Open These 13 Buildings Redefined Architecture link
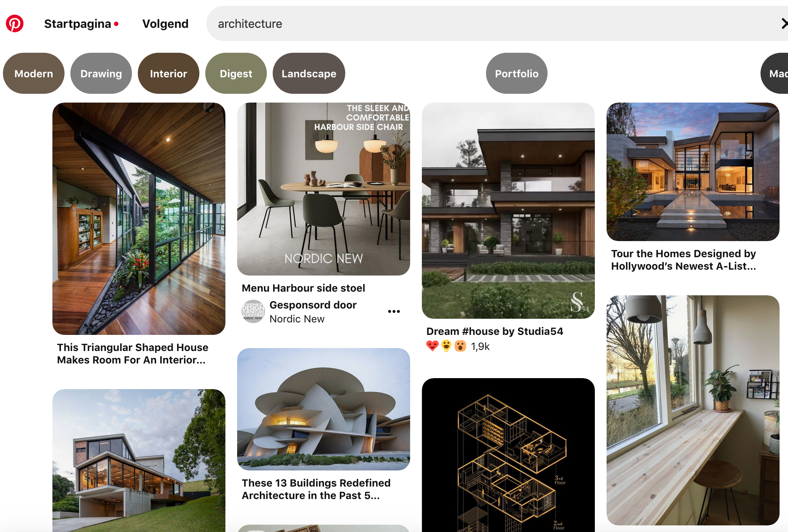The image size is (788, 532). point(316,489)
